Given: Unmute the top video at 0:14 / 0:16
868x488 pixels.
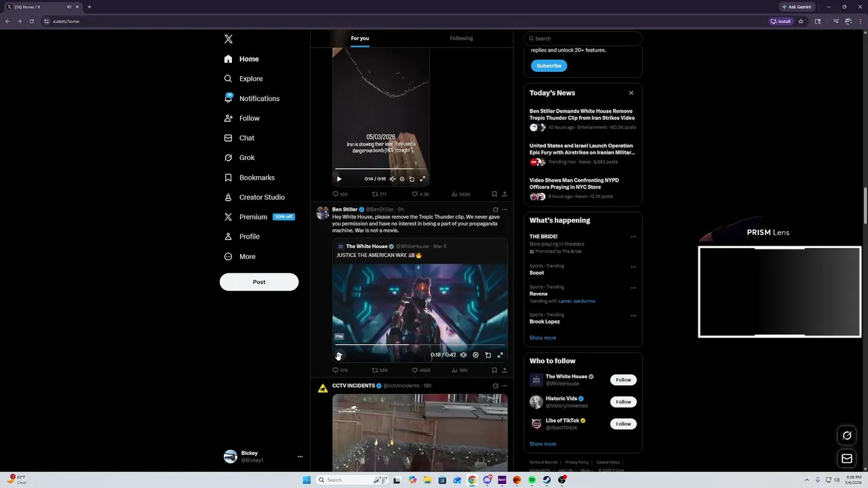Looking at the screenshot, I should click(392, 179).
